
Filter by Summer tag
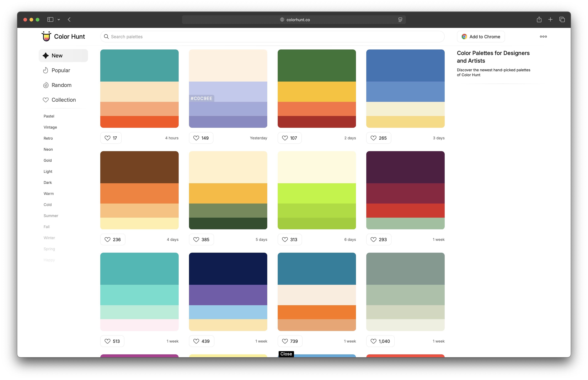(x=51, y=216)
